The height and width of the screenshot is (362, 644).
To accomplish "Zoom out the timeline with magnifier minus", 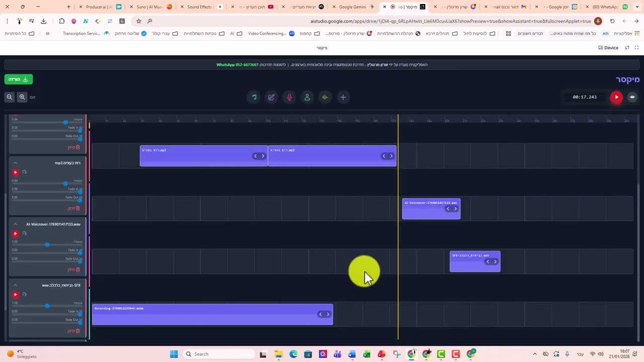I will [x=9, y=97].
